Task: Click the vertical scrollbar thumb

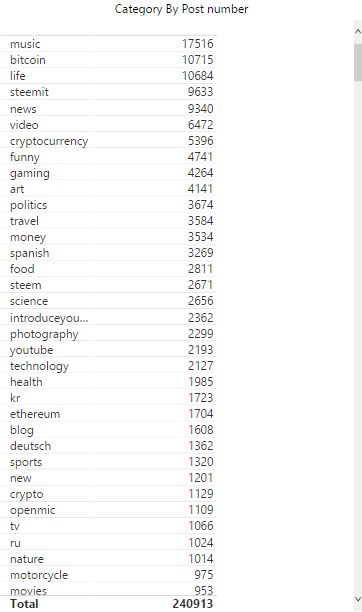Action: [358, 62]
